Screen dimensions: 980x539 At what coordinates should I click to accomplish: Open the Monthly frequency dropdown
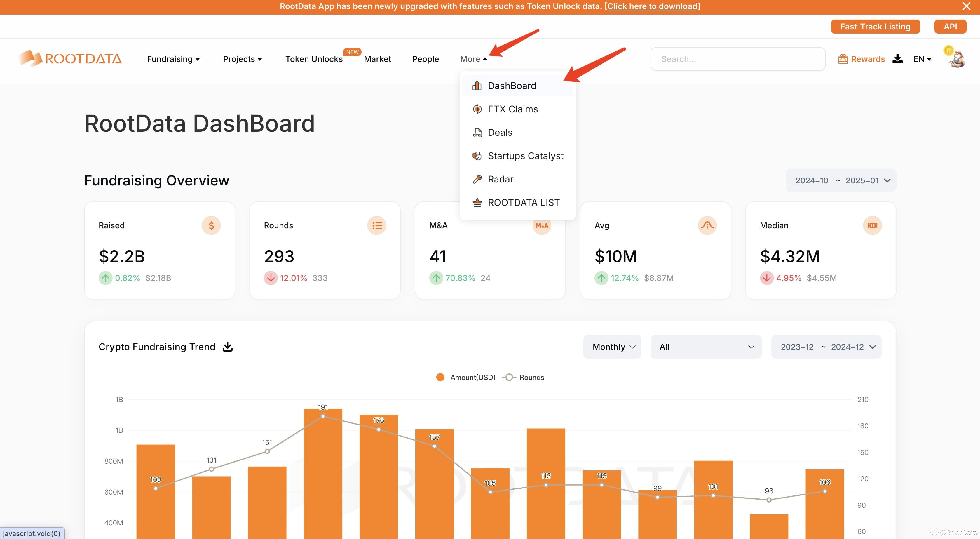tap(612, 347)
